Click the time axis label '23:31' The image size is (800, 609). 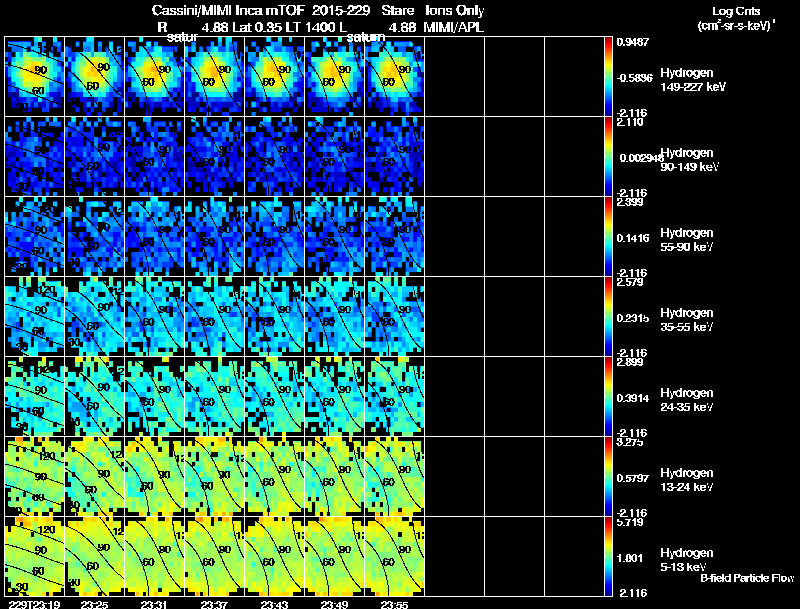pyautogui.click(x=155, y=605)
